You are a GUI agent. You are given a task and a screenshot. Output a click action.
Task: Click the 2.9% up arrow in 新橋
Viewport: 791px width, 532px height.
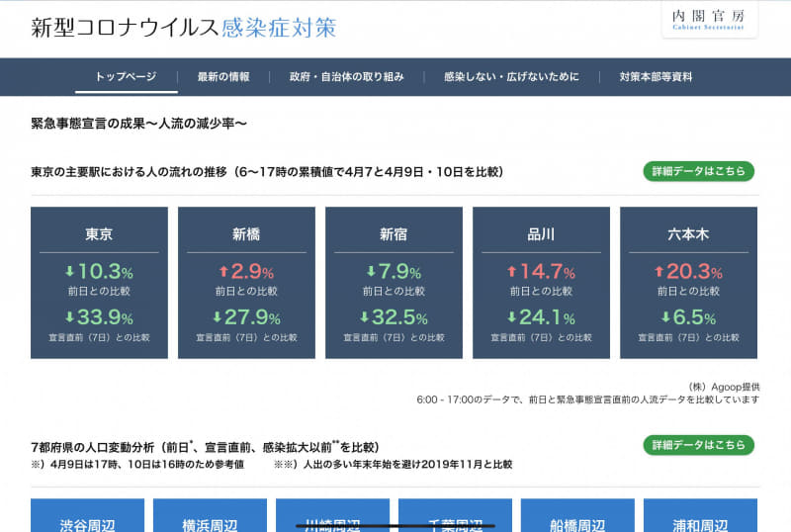(x=223, y=272)
